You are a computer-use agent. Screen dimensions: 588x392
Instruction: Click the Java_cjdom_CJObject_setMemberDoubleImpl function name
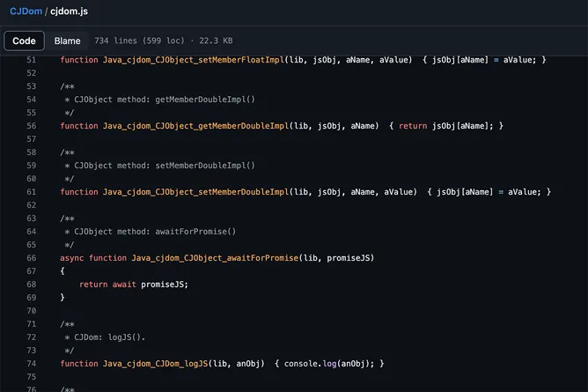[x=195, y=191]
